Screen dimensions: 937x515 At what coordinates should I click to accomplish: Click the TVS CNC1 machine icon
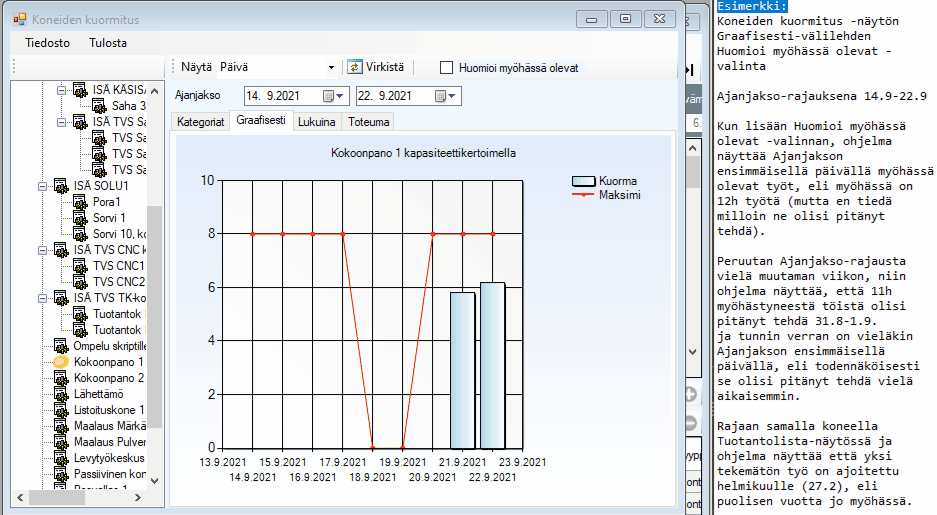80,266
